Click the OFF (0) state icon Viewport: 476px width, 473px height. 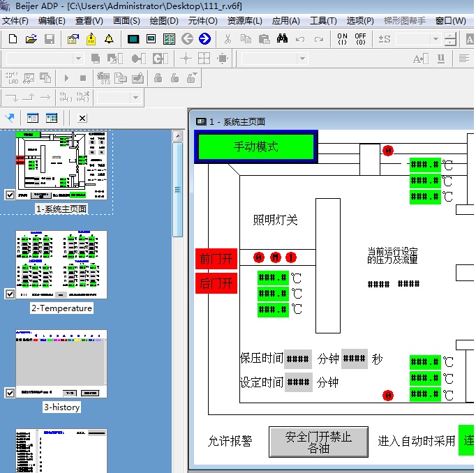pyautogui.click(x=360, y=39)
